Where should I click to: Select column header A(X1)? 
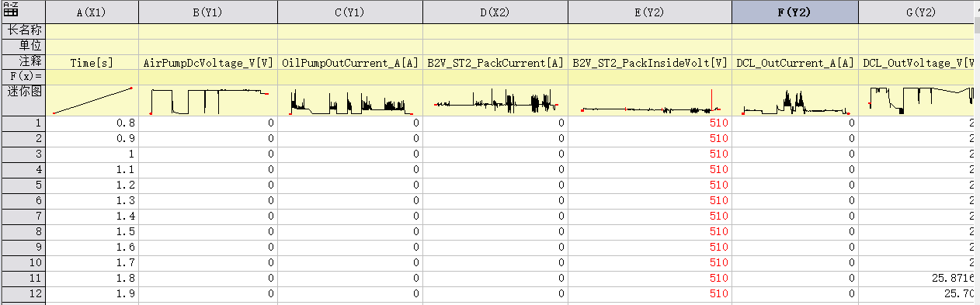(x=92, y=12)
